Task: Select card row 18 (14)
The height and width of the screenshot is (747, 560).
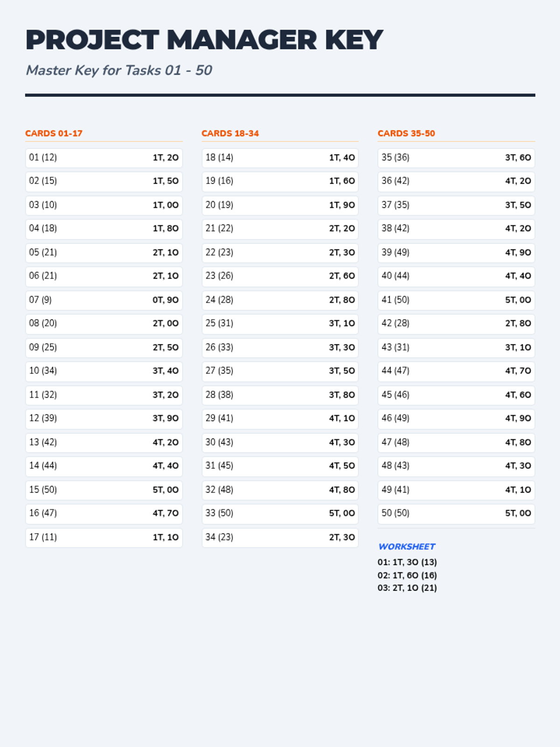Action: click(280, 158)
